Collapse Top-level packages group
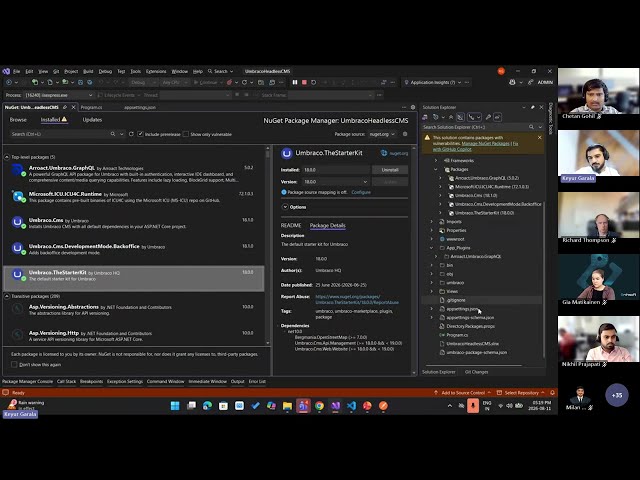Viewport: 640px width, 480px height. point(7,157)
